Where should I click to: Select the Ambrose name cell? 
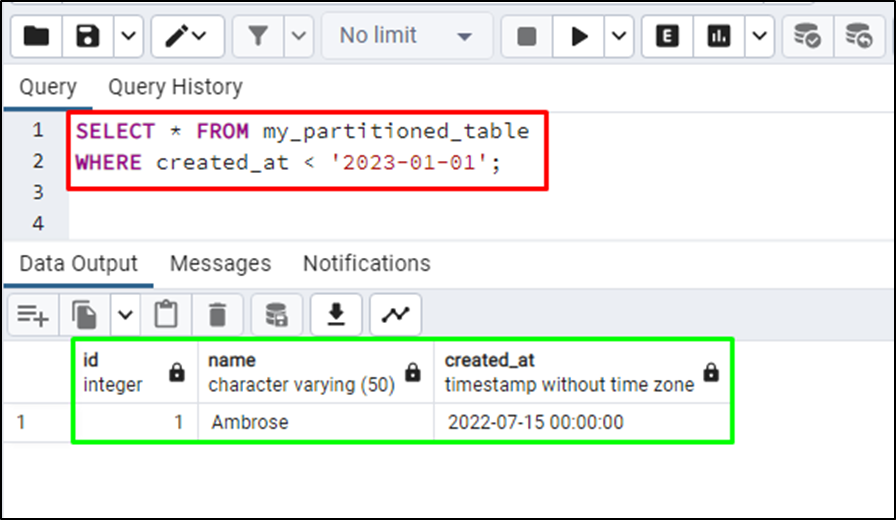tap(315, 422)
